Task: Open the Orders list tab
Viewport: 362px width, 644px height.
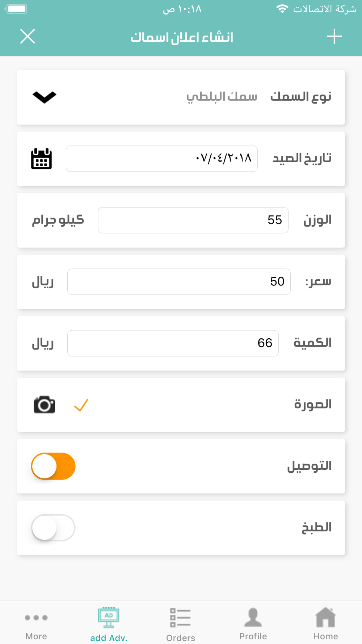Action: coord(181,624)
